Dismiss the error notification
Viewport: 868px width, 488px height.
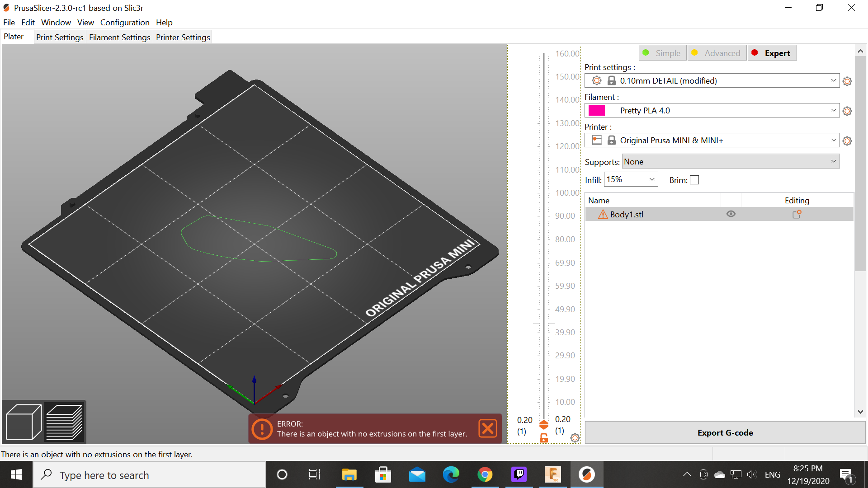pyautogui.click(x=487, y=428)
